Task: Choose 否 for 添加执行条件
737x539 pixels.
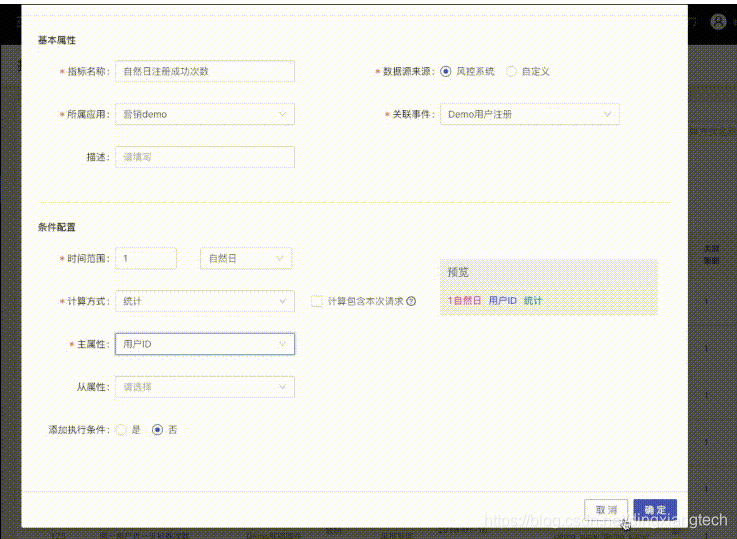Action: [157, 430]
